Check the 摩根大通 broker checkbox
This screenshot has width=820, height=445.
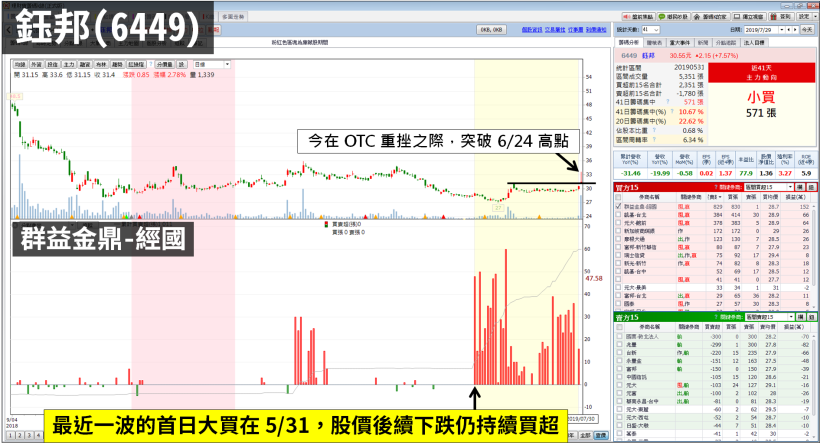(619, 239)
